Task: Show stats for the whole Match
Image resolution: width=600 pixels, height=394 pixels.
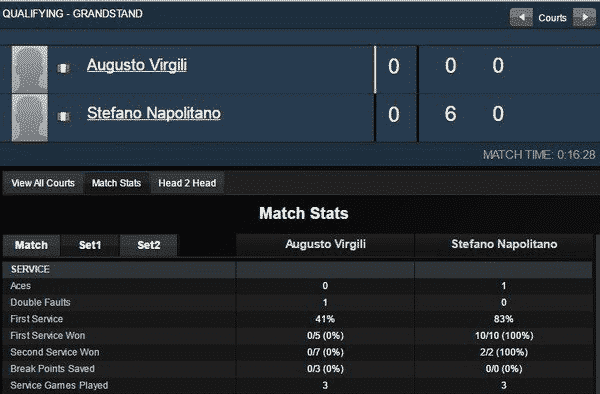Action: tap(31, 245)
